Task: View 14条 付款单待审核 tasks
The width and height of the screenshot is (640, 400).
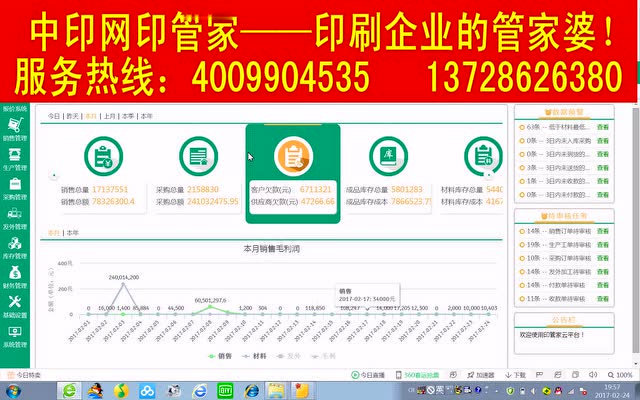Action: tap(603, 285)
